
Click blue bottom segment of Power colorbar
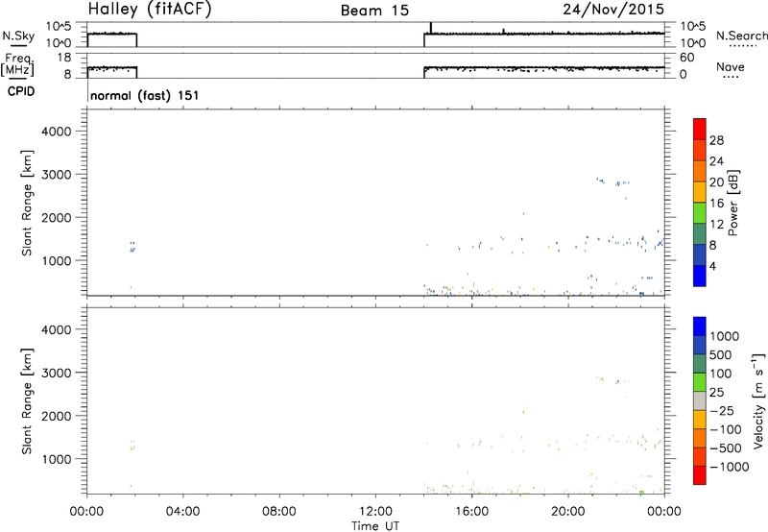700,276
